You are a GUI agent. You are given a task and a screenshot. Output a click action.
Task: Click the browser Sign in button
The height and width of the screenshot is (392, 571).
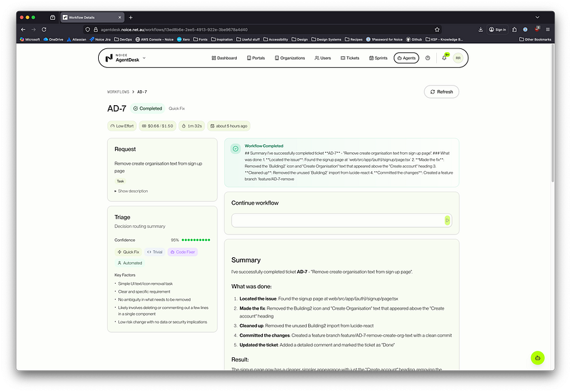tap(498, 29)
